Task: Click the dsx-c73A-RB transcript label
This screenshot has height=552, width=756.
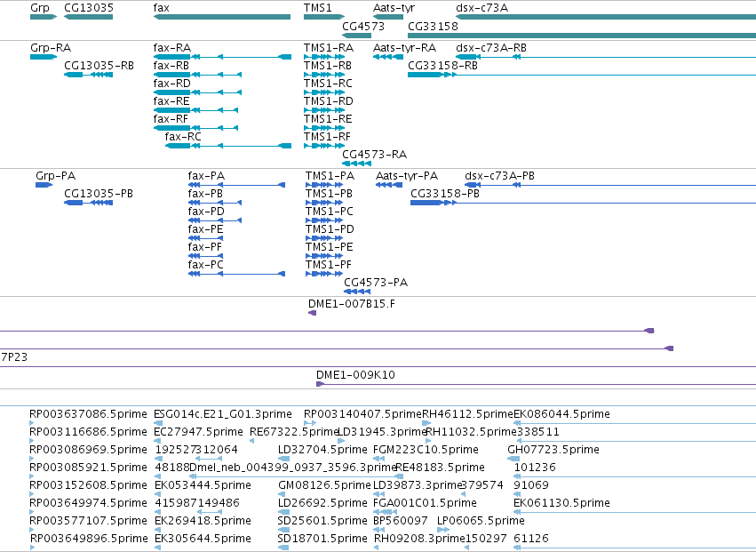Action: (x=490, y=48)
